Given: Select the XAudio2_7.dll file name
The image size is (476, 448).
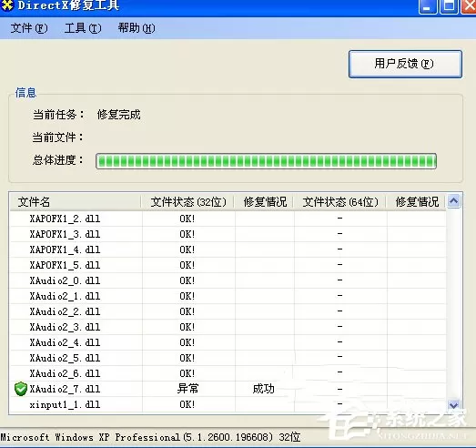Looking at the screenshot, I should [65, 389].
